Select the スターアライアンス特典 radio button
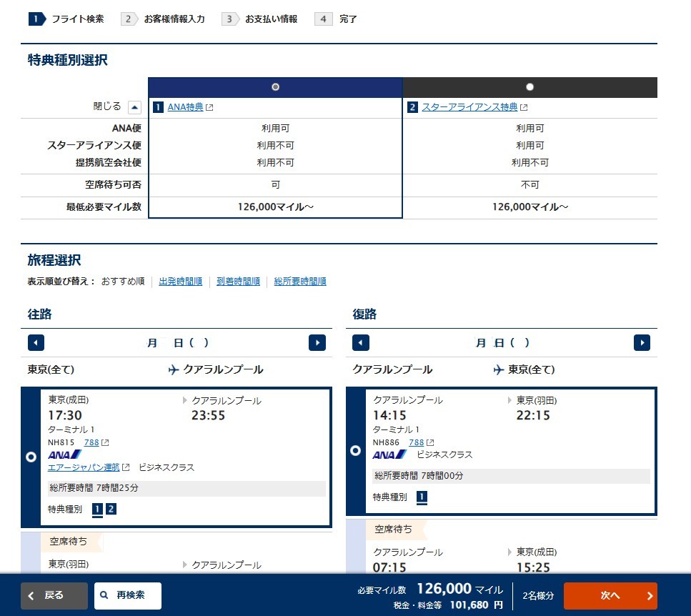The image size is (691, 616). click(x=530, y=86)
